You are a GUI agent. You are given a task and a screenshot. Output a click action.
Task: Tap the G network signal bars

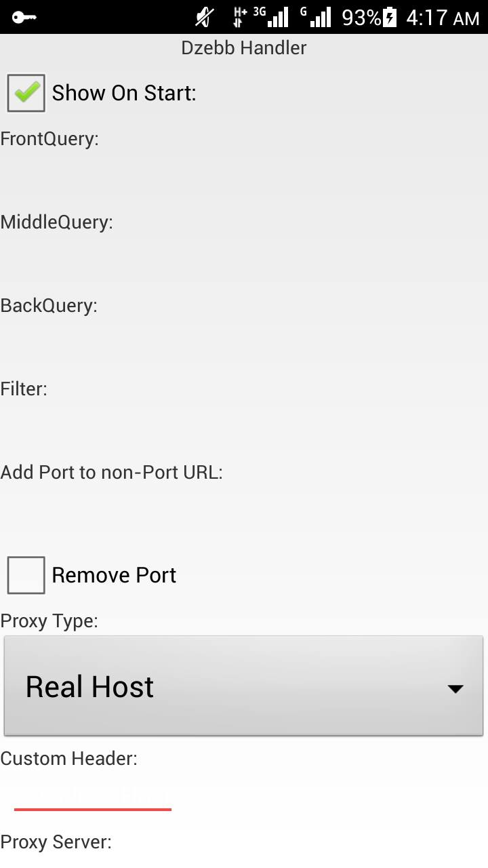[317, 17]
